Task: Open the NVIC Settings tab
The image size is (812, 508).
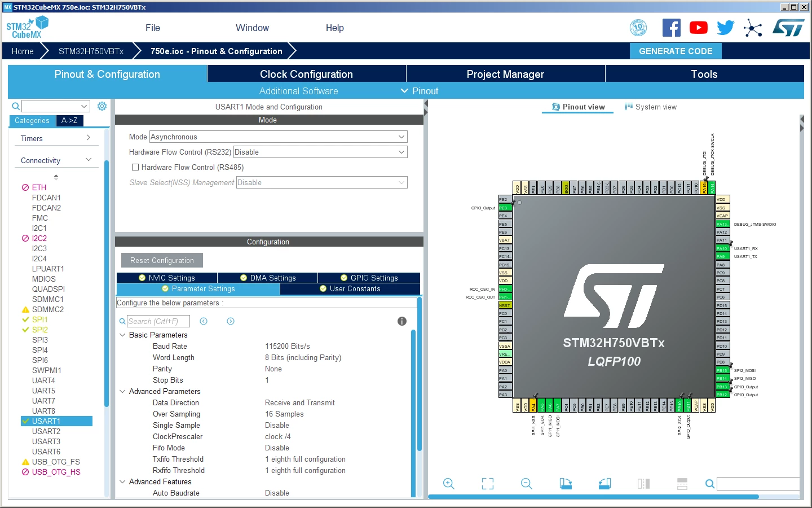Action: (167, 278)
